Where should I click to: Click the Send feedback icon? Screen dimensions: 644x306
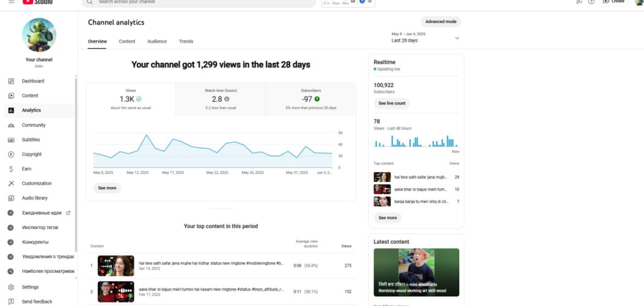click(x=11, y=302)
